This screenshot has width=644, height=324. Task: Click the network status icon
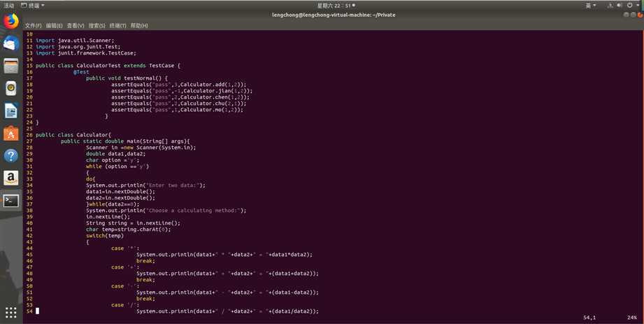point(610,6)
